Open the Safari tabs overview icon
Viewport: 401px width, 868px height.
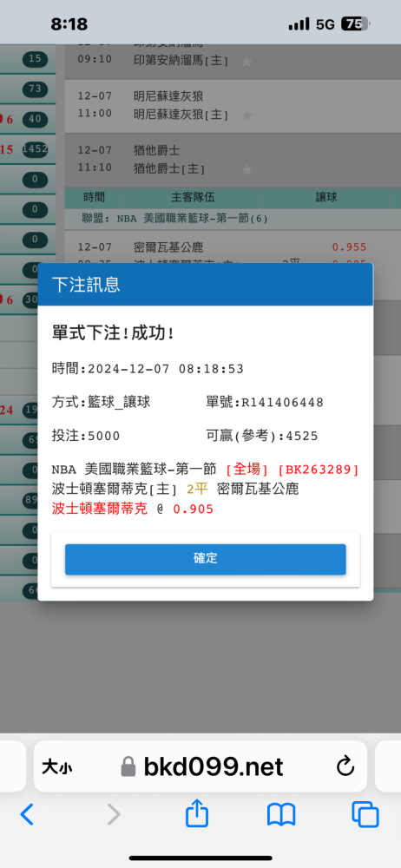(x=365, y=815)
